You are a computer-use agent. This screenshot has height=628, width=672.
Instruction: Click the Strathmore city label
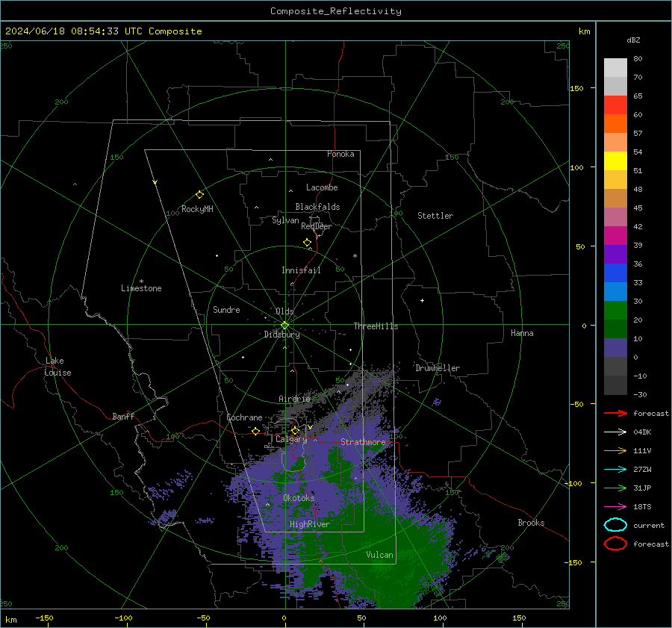[x=363, y=442]
